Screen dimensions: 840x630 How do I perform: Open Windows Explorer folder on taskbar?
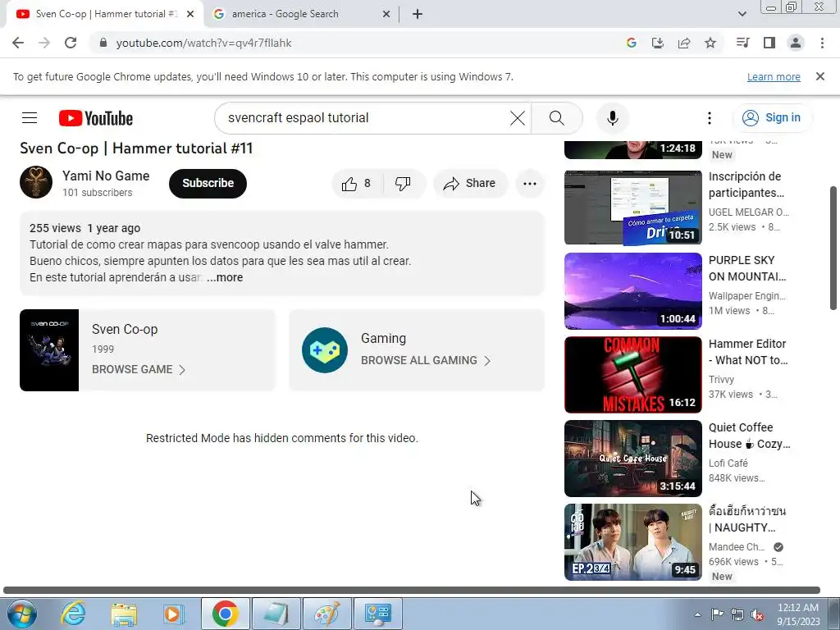(123, 614)
